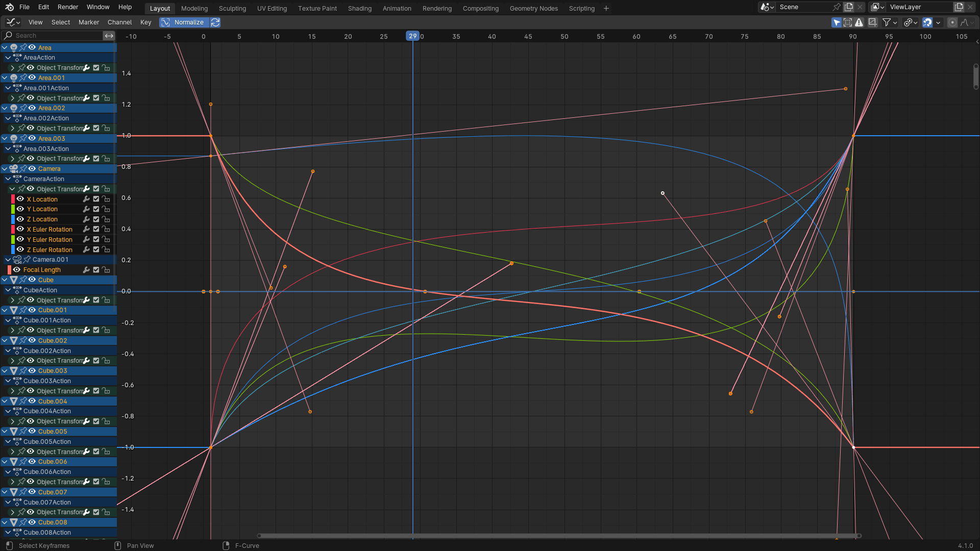
Task: Switch to the Shading workspace tab
Action: pos(359,9)
